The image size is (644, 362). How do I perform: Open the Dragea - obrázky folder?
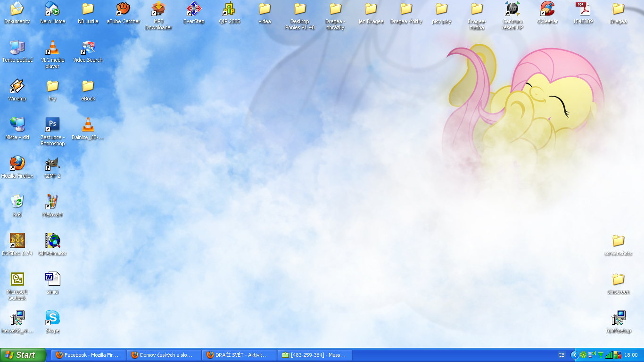[x=335, y=16]
